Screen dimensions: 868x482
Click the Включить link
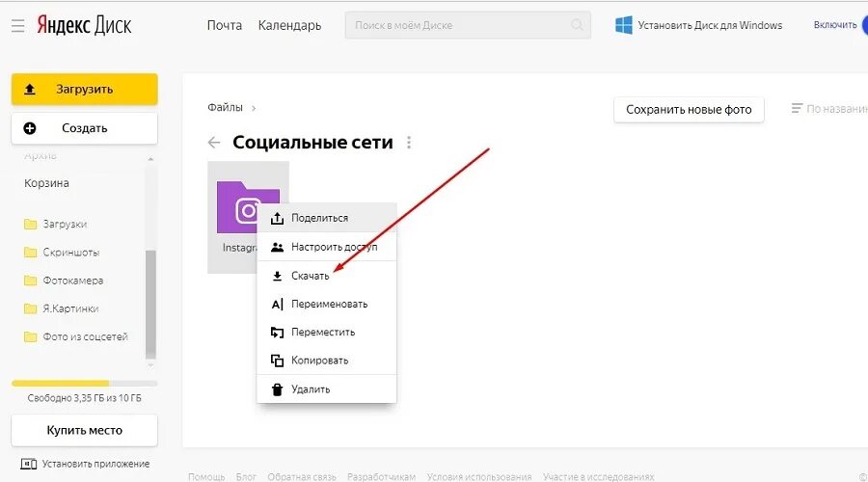[835, 25]
